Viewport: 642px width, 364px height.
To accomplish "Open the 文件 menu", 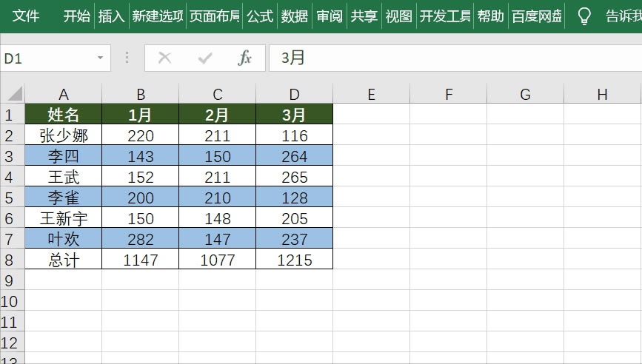I will coord(25,16).
